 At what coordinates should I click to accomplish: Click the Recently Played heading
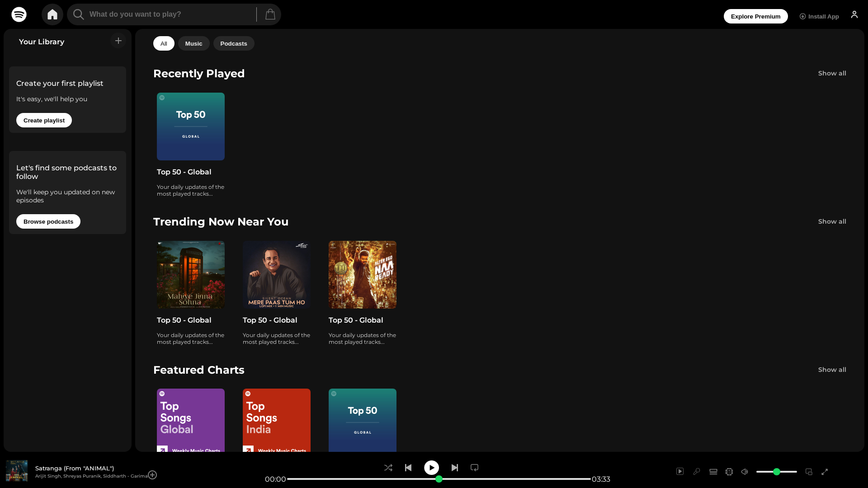(x=199, y=73)
